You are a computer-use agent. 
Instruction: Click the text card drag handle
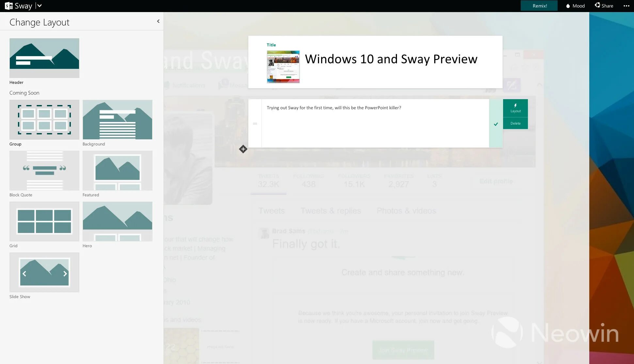coord(255,124)
